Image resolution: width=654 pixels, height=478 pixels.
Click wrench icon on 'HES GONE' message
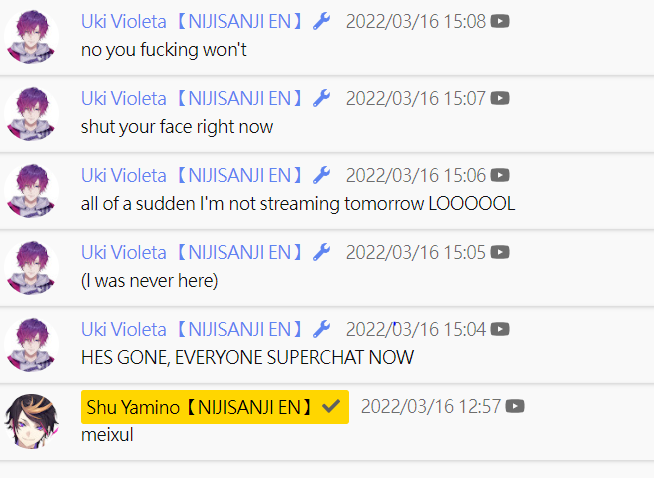(321, 330)
